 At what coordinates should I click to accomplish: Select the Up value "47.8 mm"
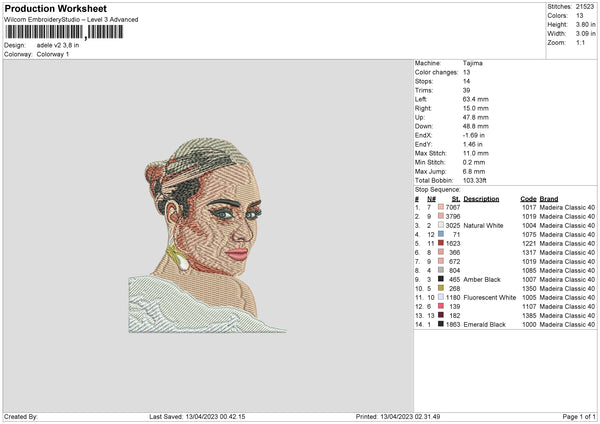point(476,117)
